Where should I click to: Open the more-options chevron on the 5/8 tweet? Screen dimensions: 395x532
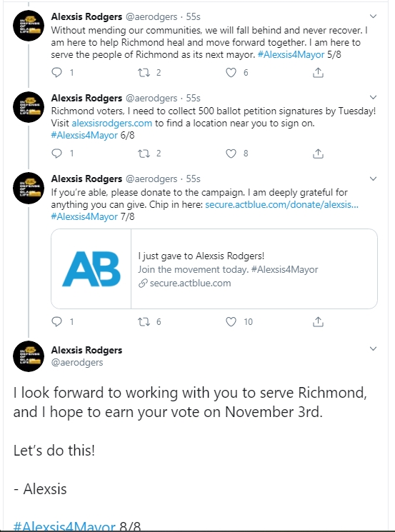[x=373, y=16]
